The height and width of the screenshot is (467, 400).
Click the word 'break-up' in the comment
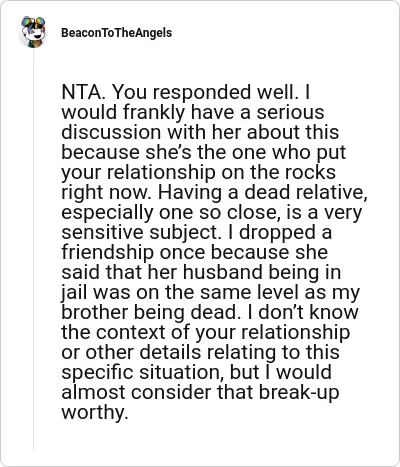[299, 394]
